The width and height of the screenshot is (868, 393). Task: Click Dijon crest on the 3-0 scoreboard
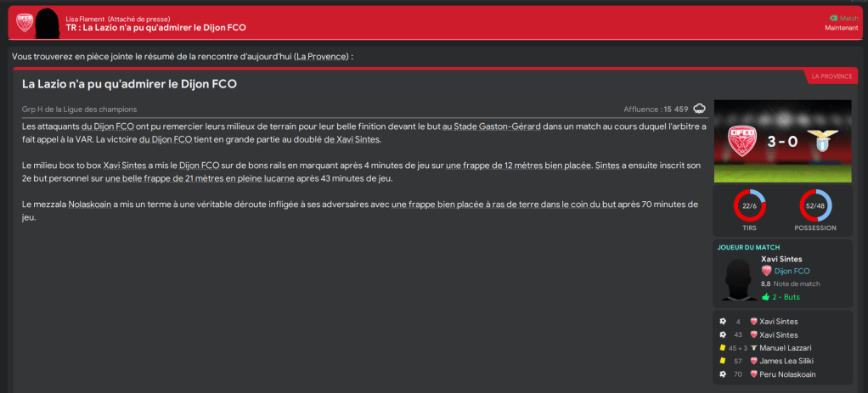pos(744,140)
